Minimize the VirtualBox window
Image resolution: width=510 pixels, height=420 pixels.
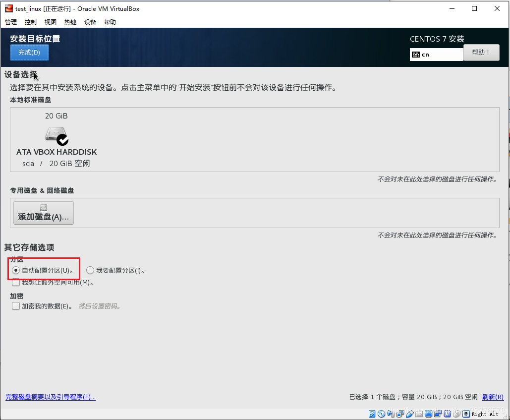(452, 8)
